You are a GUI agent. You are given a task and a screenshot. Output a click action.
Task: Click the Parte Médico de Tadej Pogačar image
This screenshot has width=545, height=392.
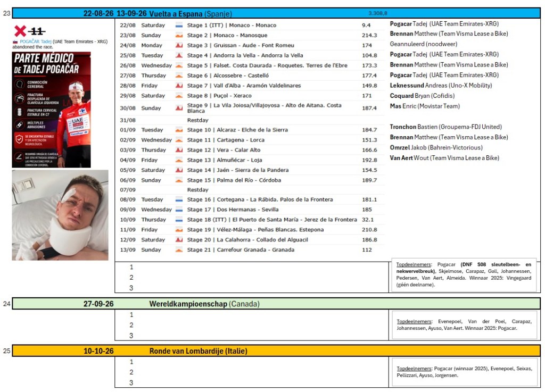click(52, 110)
